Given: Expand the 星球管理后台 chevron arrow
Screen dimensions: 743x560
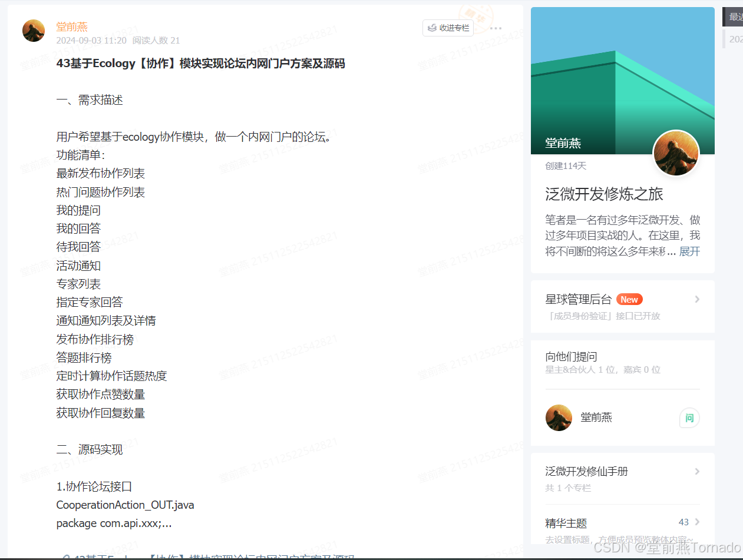Looking at the screenshot, I should coord(697,299).
